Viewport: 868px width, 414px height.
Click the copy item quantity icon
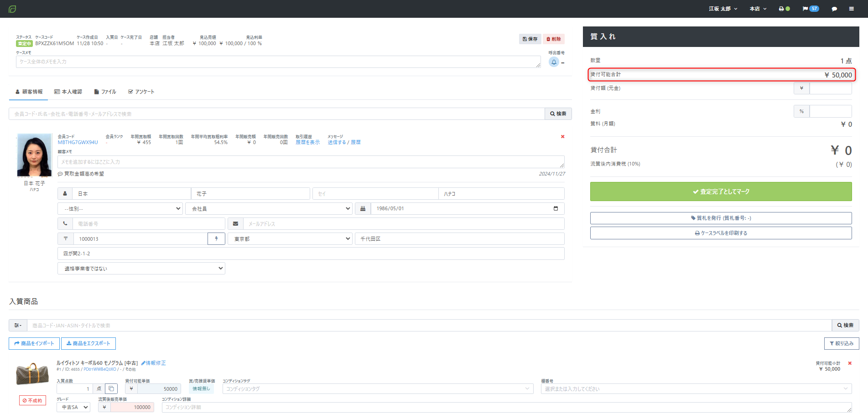tap(111, 388)
